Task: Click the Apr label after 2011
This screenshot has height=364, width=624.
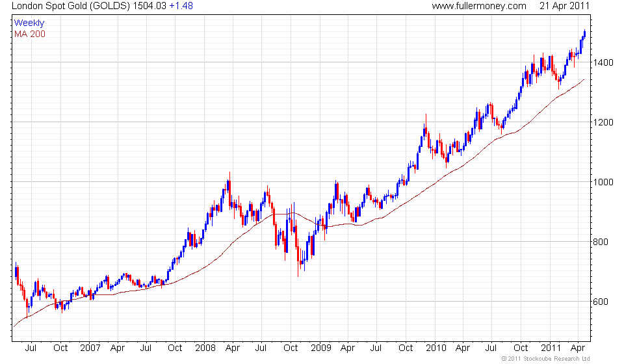Action: coord(578,348)
